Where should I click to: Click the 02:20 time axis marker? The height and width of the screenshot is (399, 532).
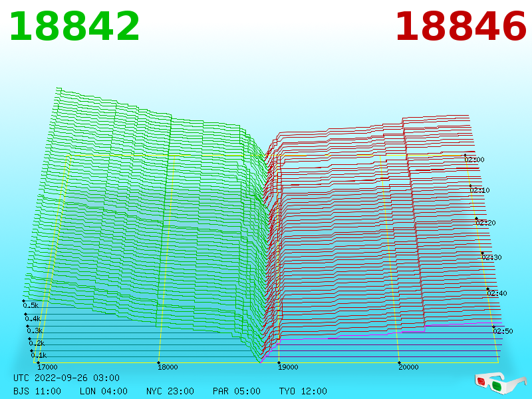coord(486,223)
